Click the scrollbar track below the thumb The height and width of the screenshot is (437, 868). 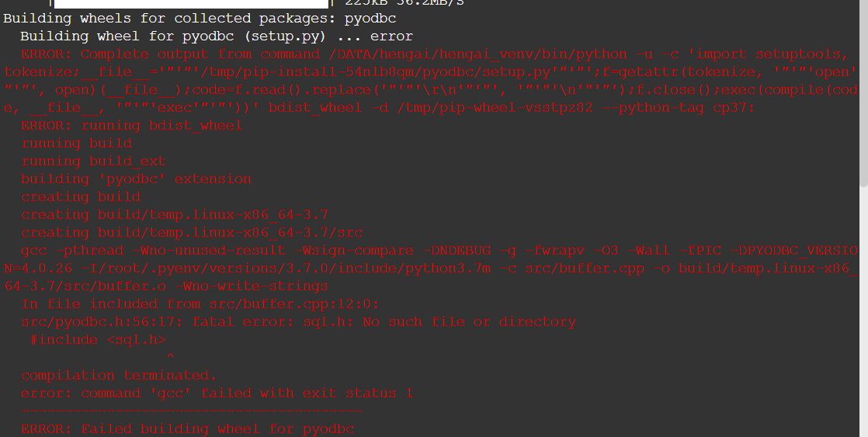point(863,311)
